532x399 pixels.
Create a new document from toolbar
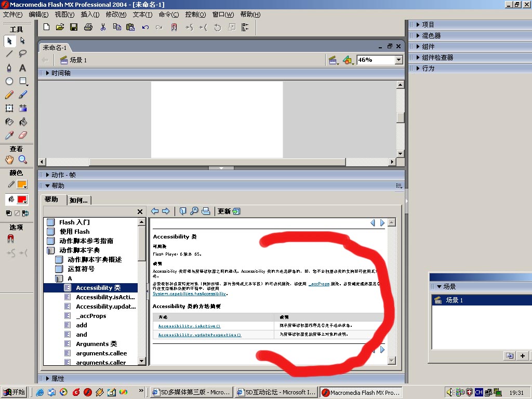(46, 27)
